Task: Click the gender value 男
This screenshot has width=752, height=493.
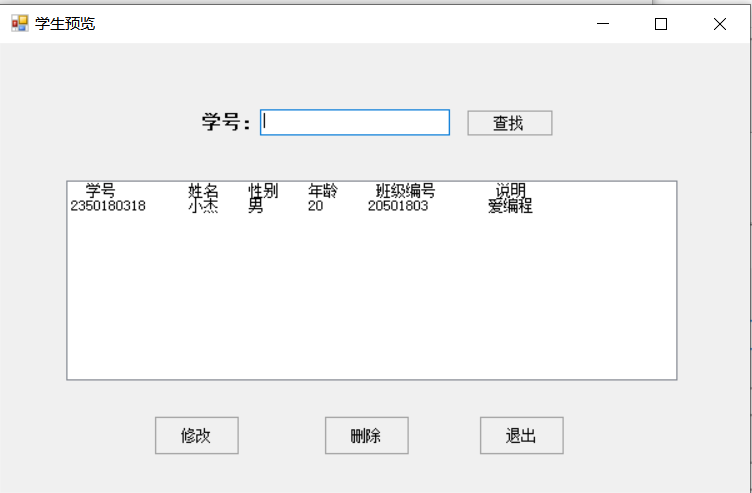Action: point(256,206)
